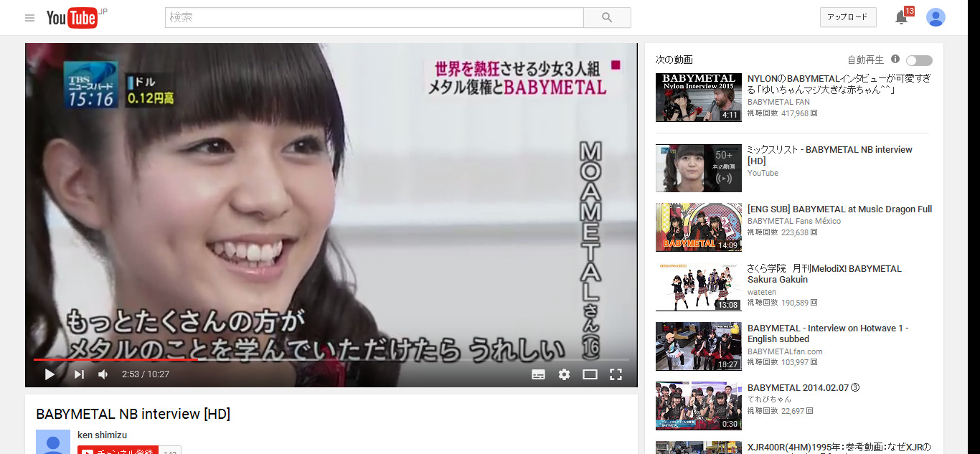The height and width of the screenshot is (454, 980).
Task: Open Music Dragon Full video thumbnail
Action: (x=699, y=227)
